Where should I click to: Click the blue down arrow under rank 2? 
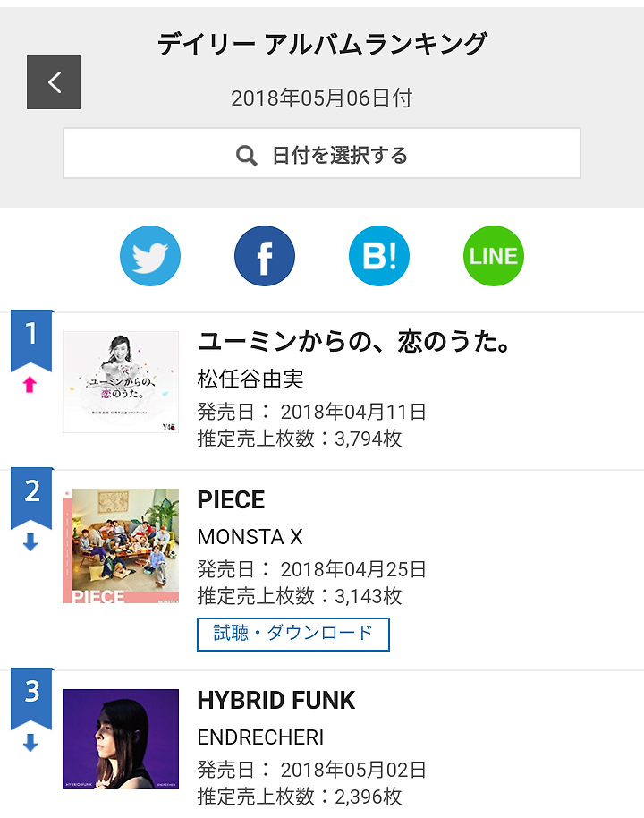click(x=30, y=543)
